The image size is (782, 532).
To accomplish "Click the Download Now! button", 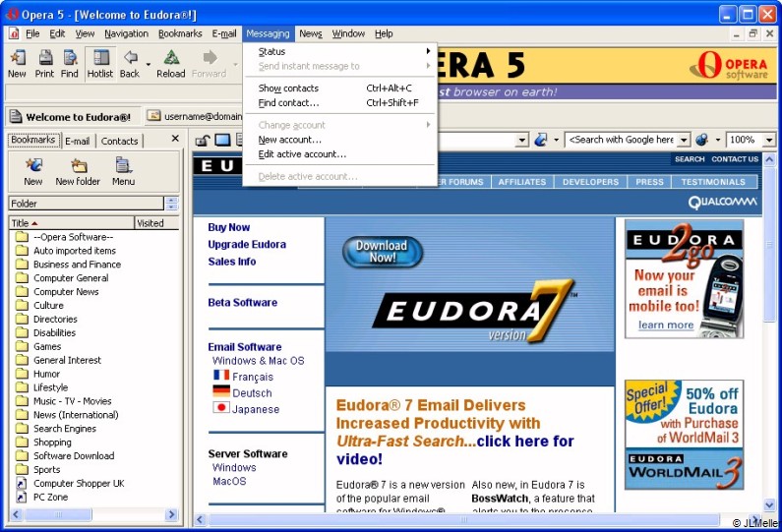I will click(x=383, y=252).
